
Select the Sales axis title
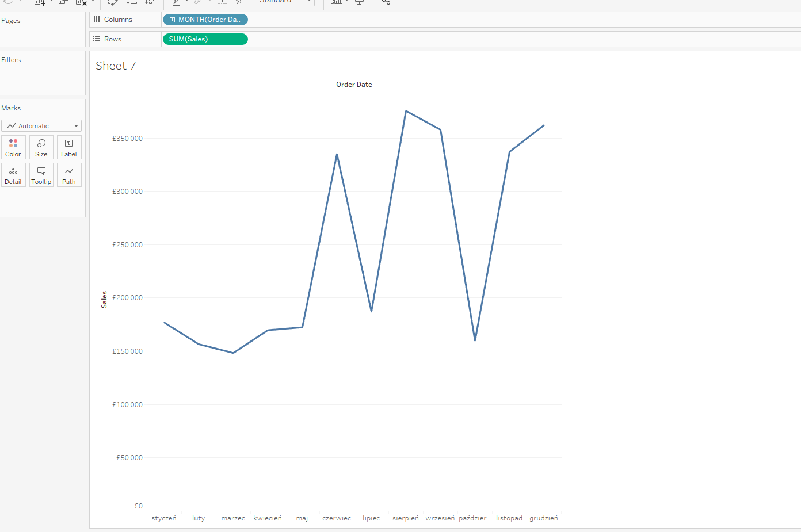(104, 300)
